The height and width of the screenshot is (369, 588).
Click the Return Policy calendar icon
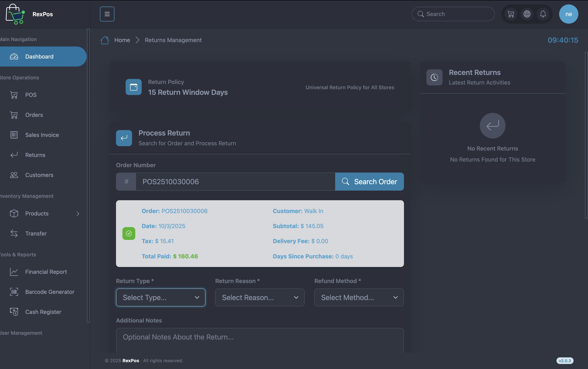[x=134, y=87]
